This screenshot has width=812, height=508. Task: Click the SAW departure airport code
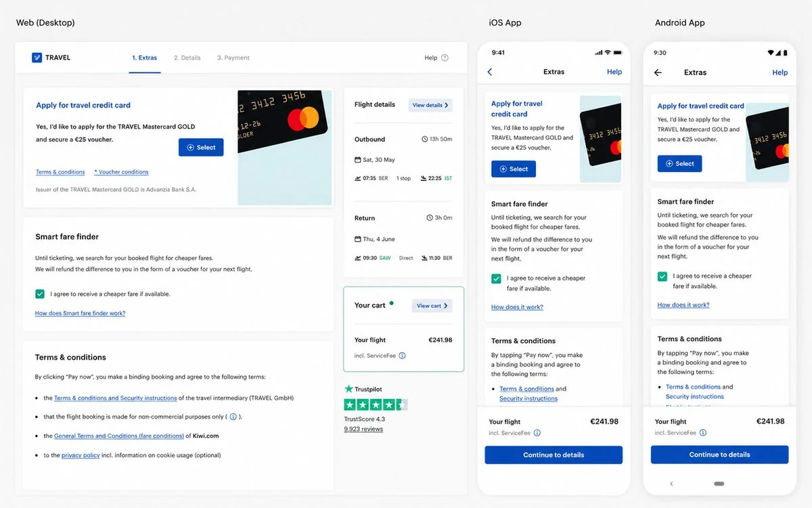pyautogui.click(x=385, y=259)
